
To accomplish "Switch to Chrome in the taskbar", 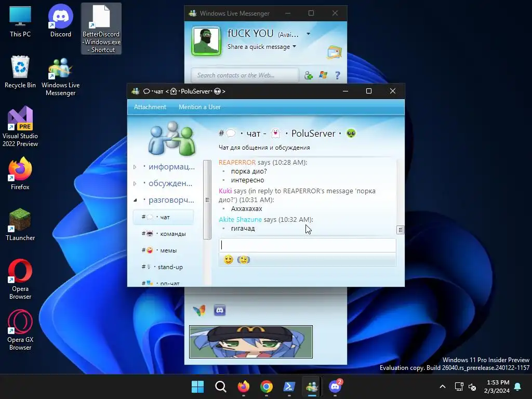I will pyautogui.click(x=267, y=387).
